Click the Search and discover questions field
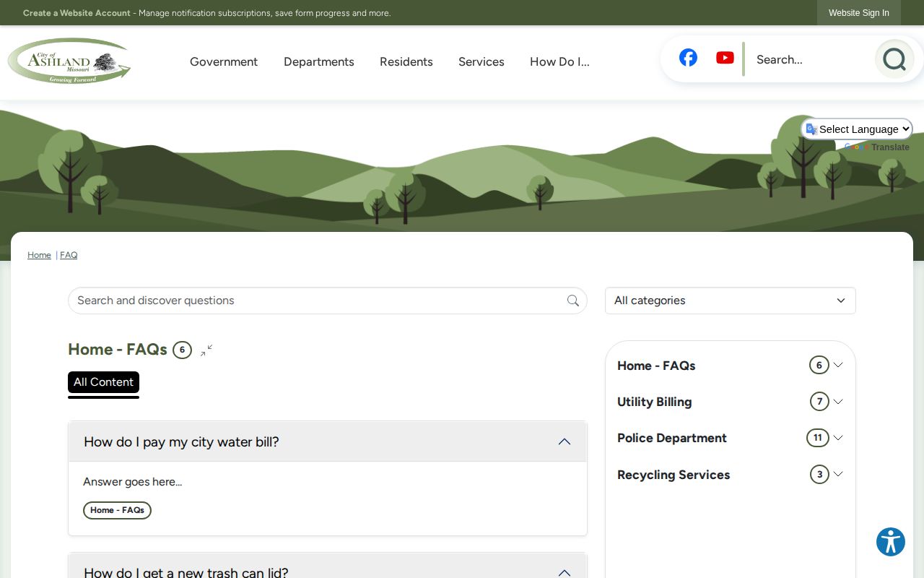Screen dimensions: 924x578 [x=318, y=301]
